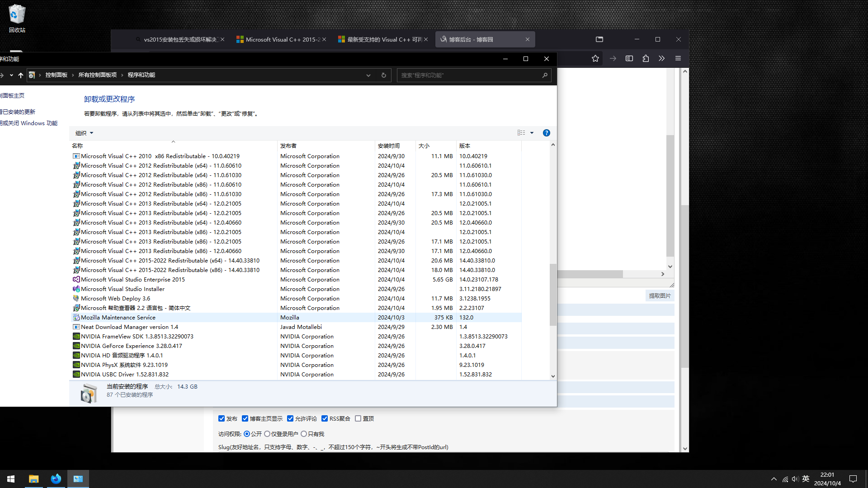Click the Firefox forward arrow icon

[x=613, y=58]
